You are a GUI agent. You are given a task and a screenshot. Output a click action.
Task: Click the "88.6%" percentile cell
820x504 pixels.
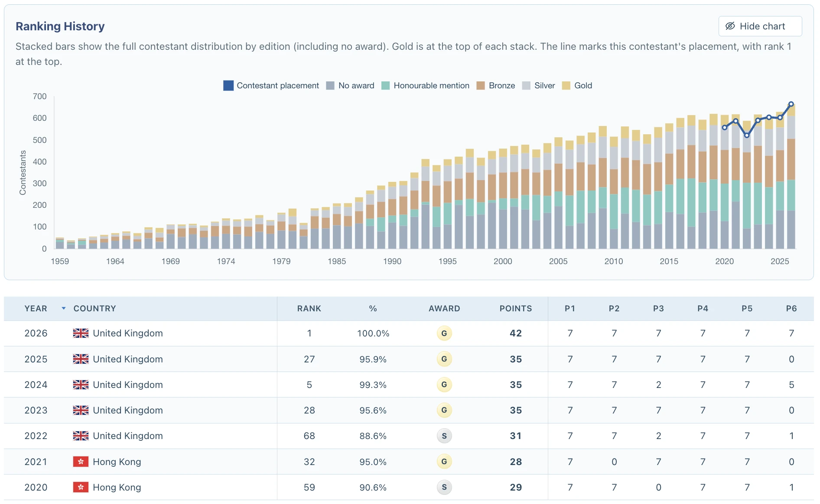(373, 436)
